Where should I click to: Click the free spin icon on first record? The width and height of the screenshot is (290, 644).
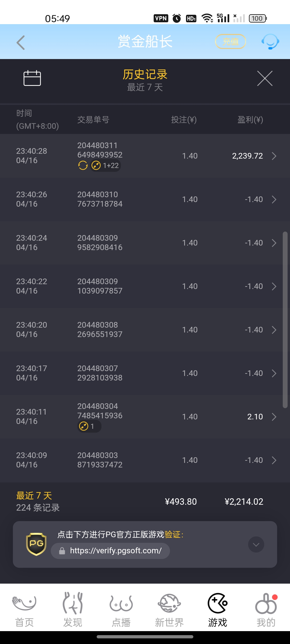(83, 166)
